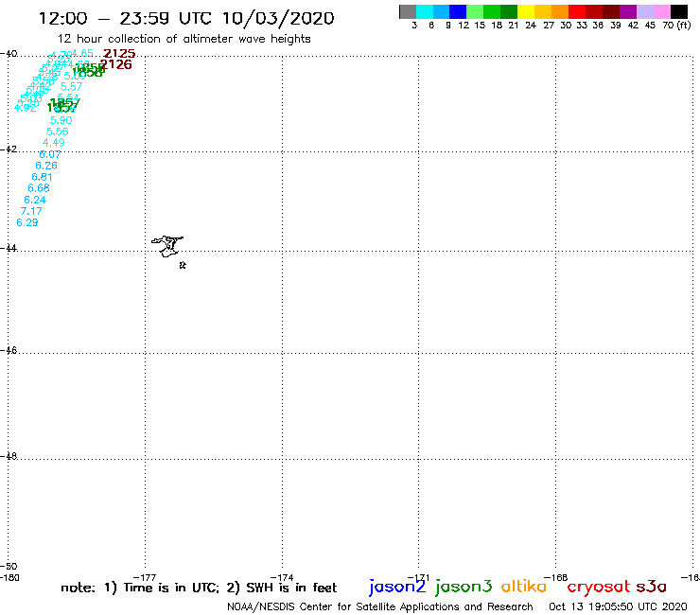
Task: Click the pink 70 ft legend swatch
Action: pyautogui.click(x=661, y=11)
